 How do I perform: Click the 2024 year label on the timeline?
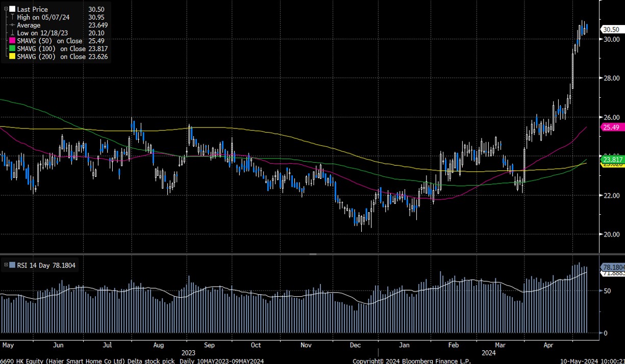coord(489,352)
